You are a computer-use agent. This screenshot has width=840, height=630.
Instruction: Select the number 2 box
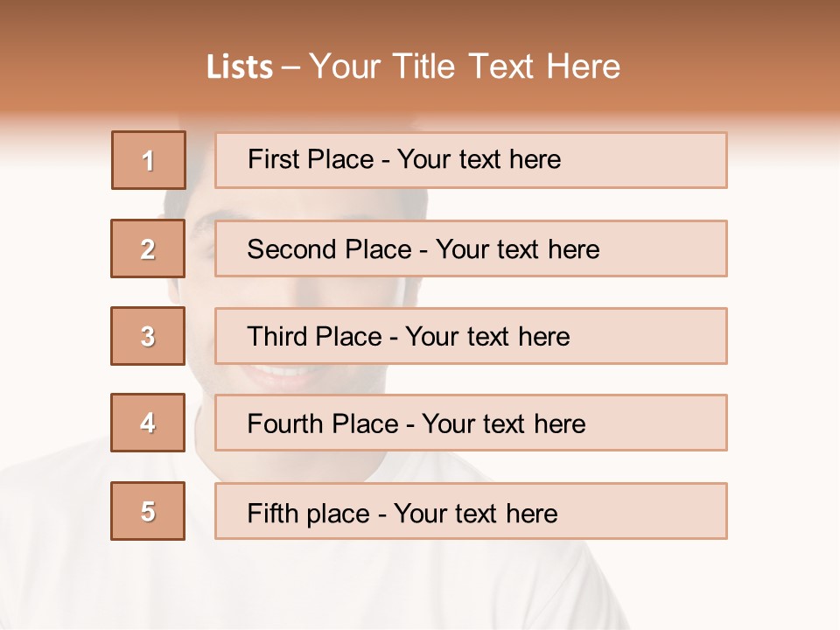[x=148, y=248]
